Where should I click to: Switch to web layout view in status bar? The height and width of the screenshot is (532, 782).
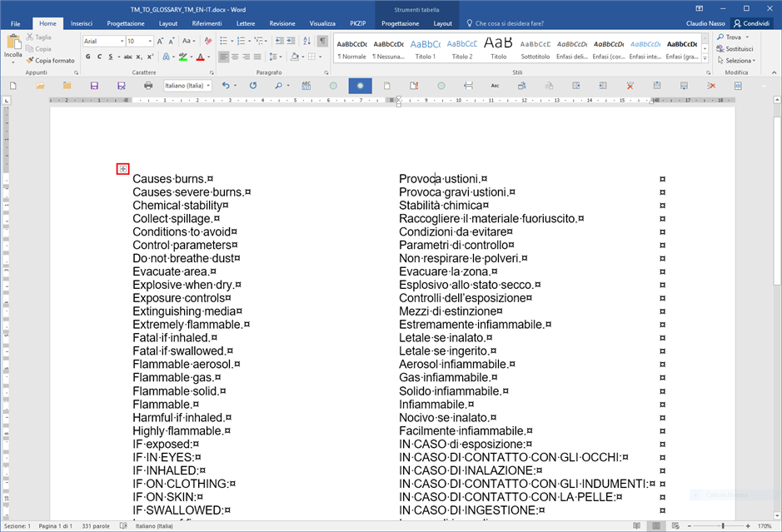click(675, 526)
